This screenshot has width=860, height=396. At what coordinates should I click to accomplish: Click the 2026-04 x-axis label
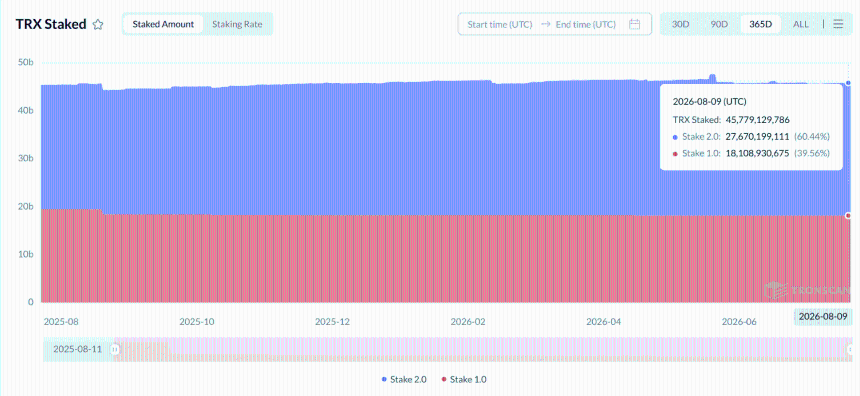tap(603, 322)
